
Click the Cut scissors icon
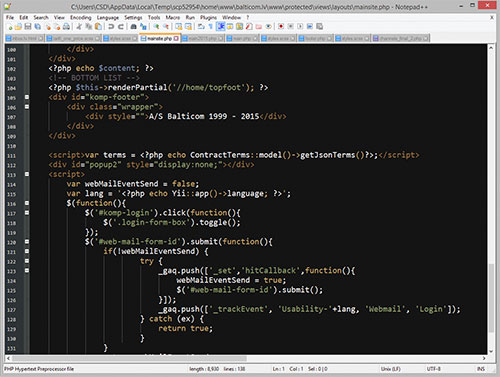coord(79,27)
